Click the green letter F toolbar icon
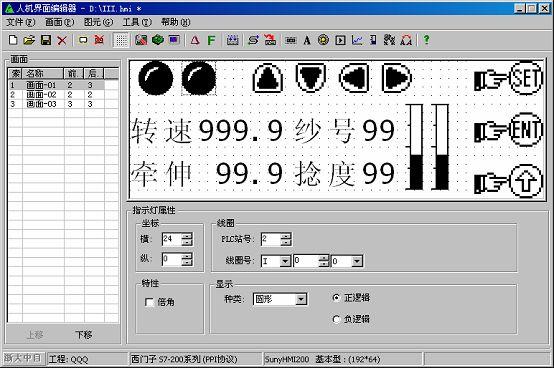Image resolution: width=554 pixels, height=369 pixels. (x=211, y=40)
